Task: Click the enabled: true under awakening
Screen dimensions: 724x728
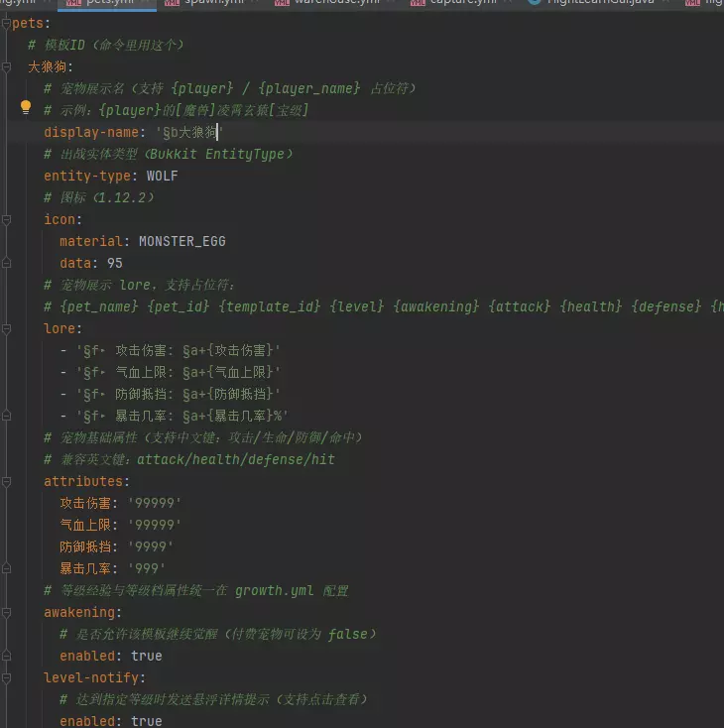Action: (x=110, y=656)
